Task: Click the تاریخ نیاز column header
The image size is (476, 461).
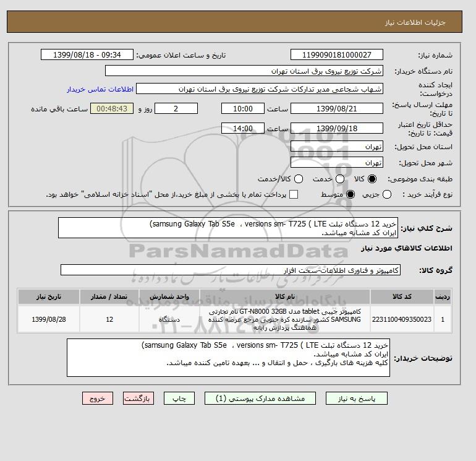Action: click(x=49, y=296)
